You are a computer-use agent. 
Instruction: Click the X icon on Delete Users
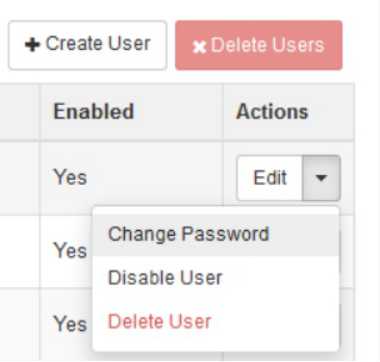tap(199, 47)
